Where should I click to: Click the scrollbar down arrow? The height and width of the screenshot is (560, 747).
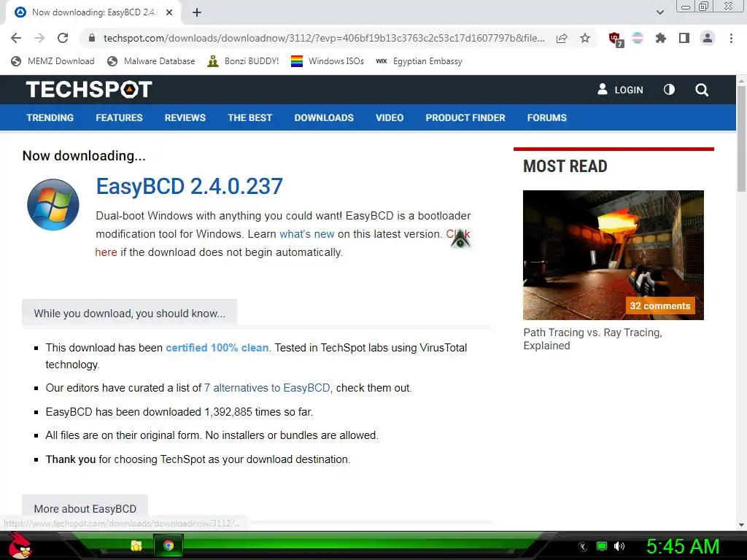click(742, 525)
